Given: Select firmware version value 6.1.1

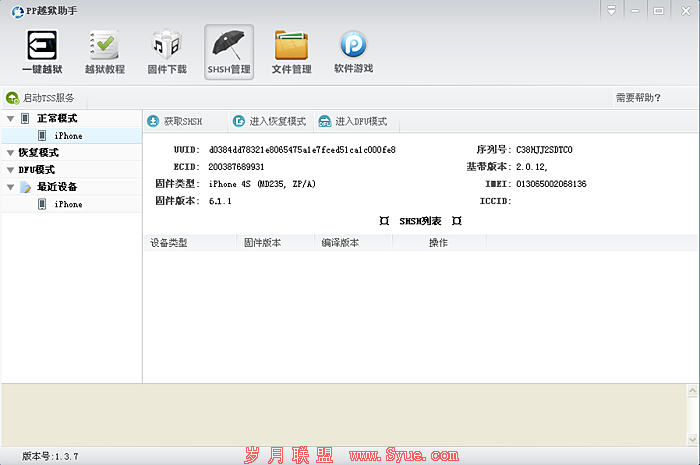Looking at the screenshot, I should point(220,201).
